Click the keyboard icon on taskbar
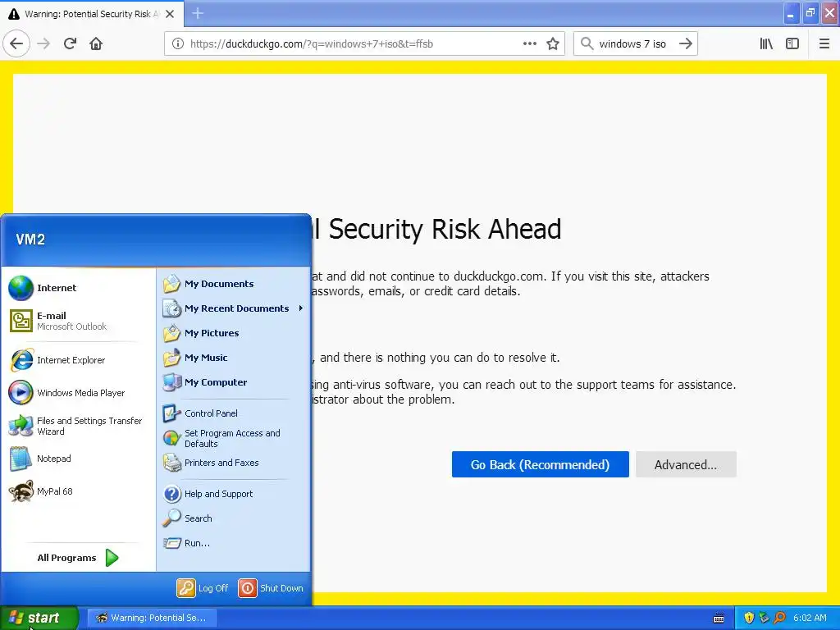This screenshot has height=630, width=840. [719, 619]
